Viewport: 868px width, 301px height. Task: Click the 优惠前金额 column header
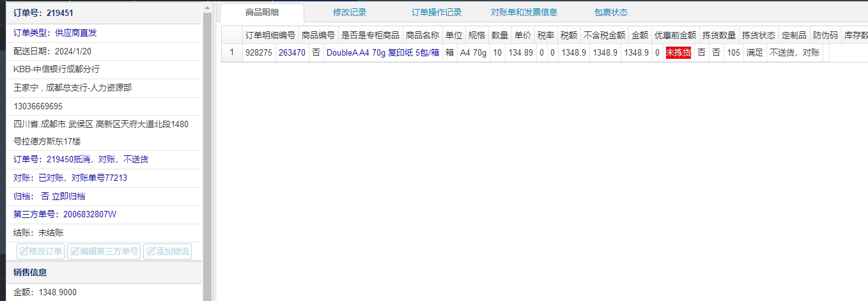pyautogui.click(x=675, y=36)
